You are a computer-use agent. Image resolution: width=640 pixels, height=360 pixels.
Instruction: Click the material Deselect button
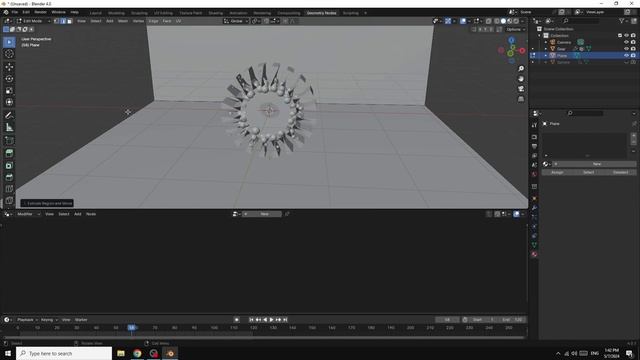(620, 172)
